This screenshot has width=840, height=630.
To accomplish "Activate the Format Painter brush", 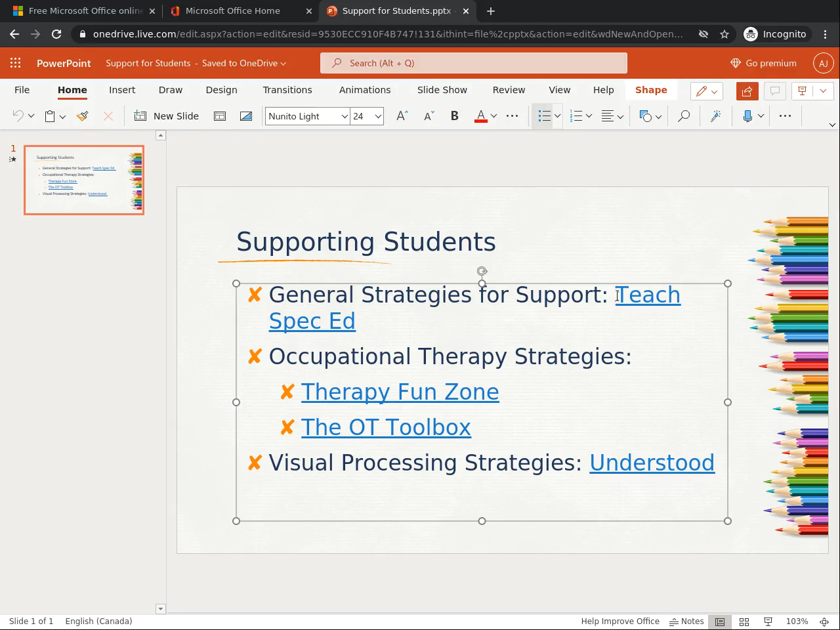I will (x=83, y=116).
